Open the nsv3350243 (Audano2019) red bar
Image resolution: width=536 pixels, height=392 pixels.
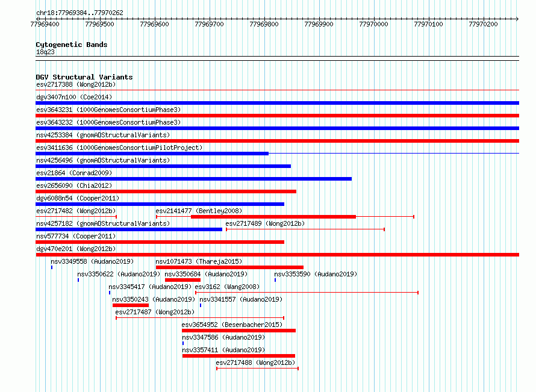pos(131,305)
